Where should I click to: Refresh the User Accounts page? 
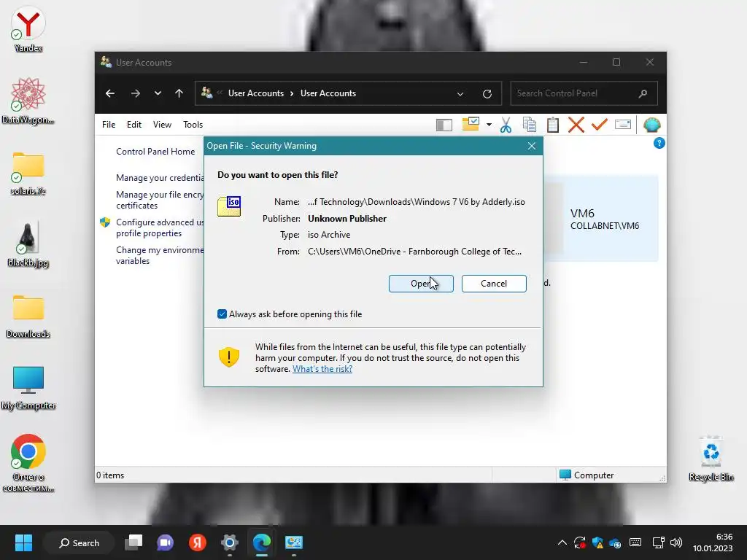[x=487, y=94]
